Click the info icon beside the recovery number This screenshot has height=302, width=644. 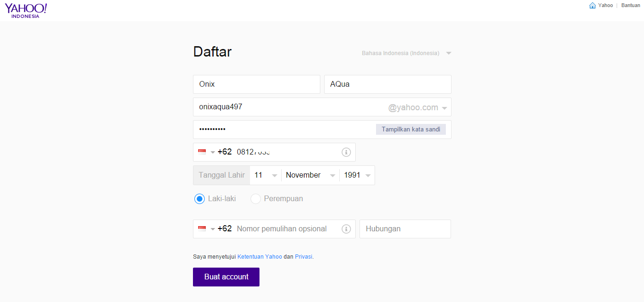pos(346,229)
